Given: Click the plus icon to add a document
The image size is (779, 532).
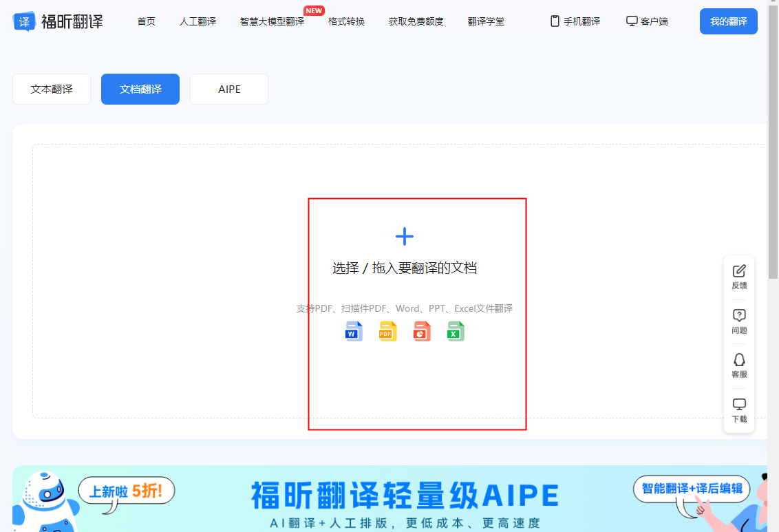Looking at the screenshot, I should pos(404,236).
